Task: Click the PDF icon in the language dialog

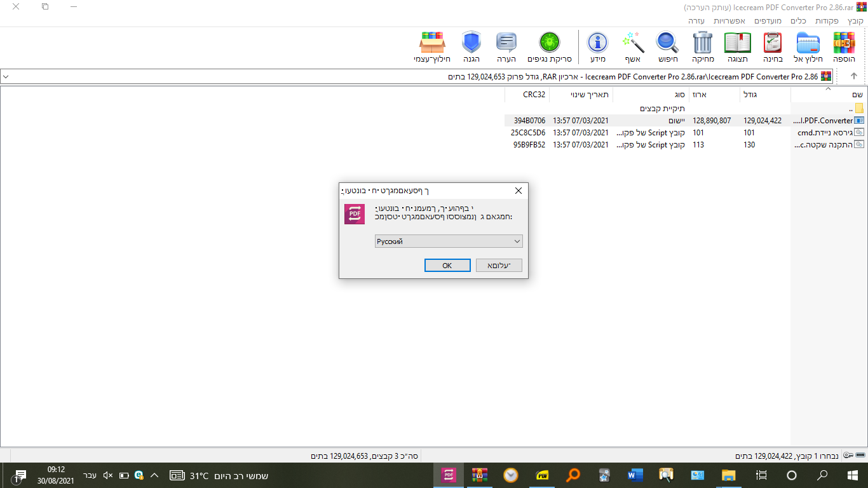Action: point(355,214)
